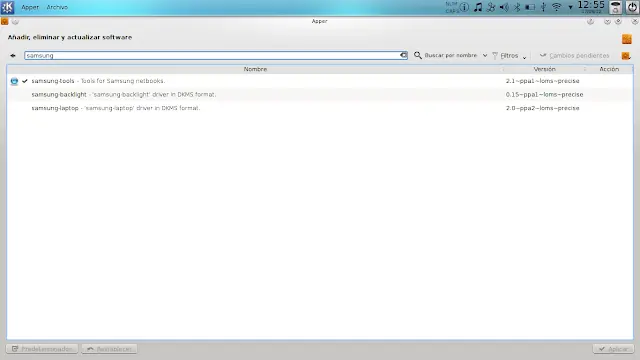The width and height of the screenshot is (640, 360).
Task: Open the volume speaker tray icon
Action: [504, 7]
